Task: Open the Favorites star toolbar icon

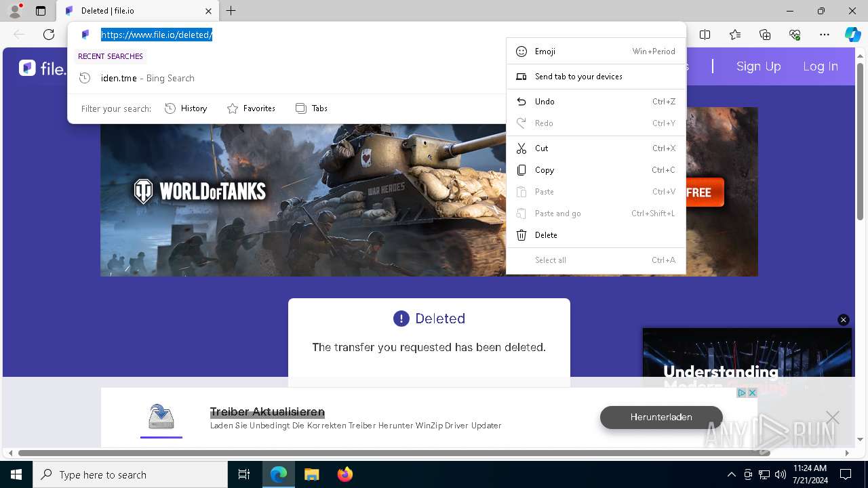Action: [x=735, y=35]
